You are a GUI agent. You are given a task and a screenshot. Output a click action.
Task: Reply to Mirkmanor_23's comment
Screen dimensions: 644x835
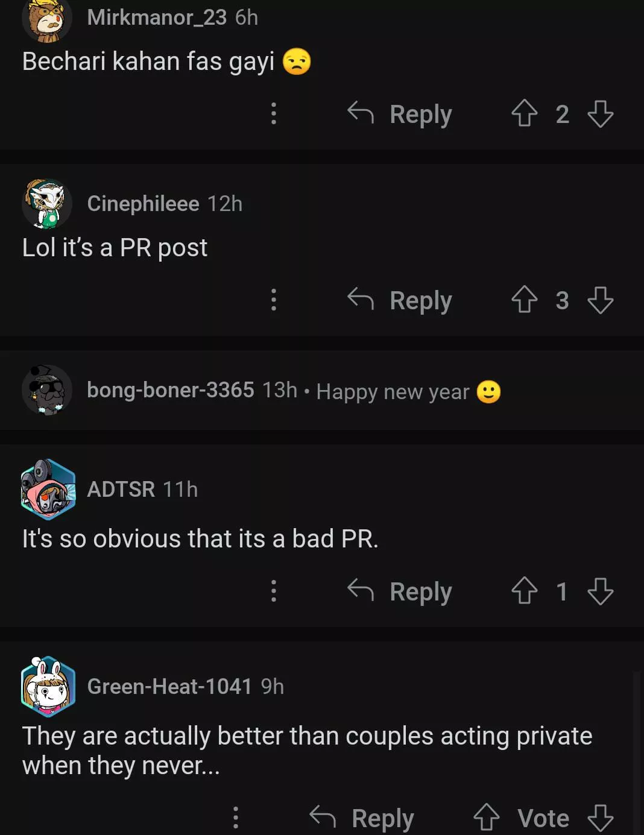(x=400, y=114)
